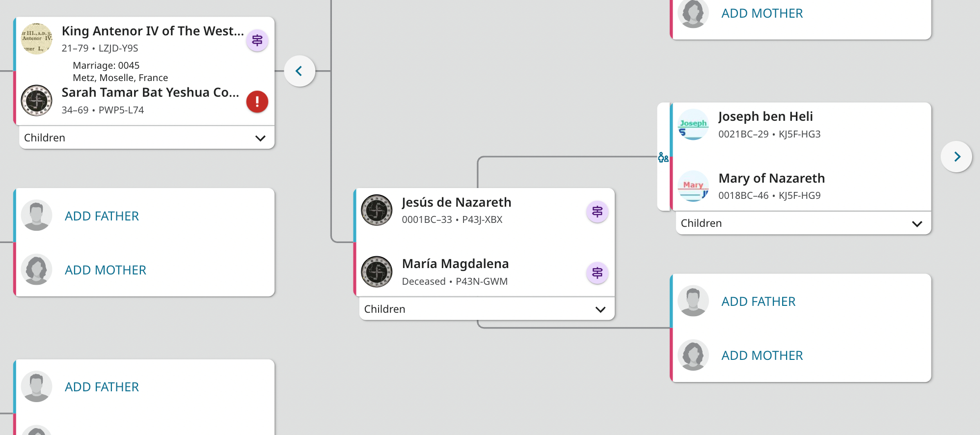980x435 pixels.
Task: Open Joseph ben Heli portrait thumbnail
Action: (693, 125)
